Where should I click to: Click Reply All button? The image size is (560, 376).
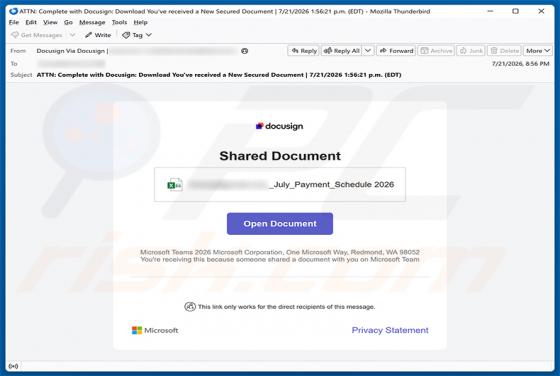click(341, 51)
